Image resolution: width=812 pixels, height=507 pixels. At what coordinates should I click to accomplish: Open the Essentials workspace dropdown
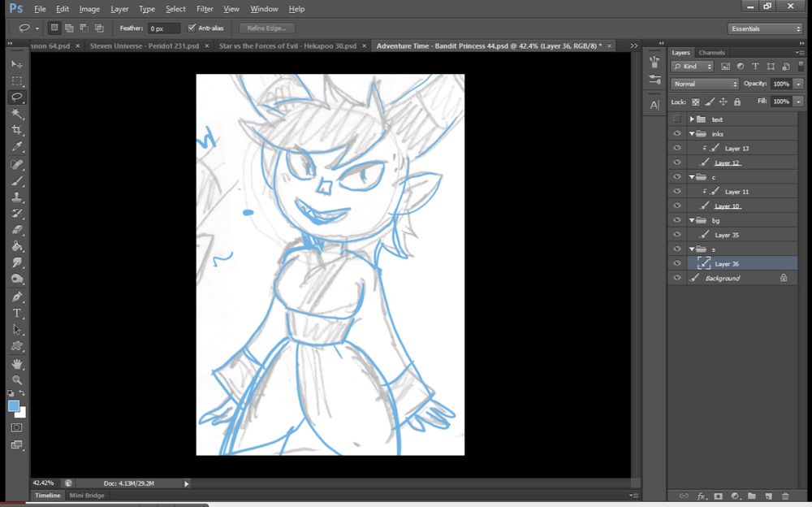[x=766, y=29]
